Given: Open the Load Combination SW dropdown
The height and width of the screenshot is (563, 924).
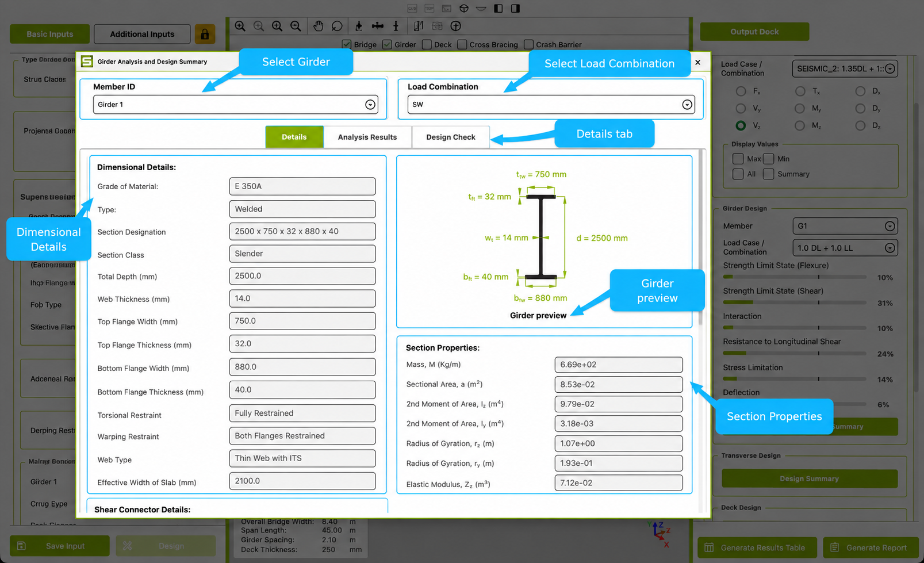Looking at the screenshot, I should (x=551, y=105).
